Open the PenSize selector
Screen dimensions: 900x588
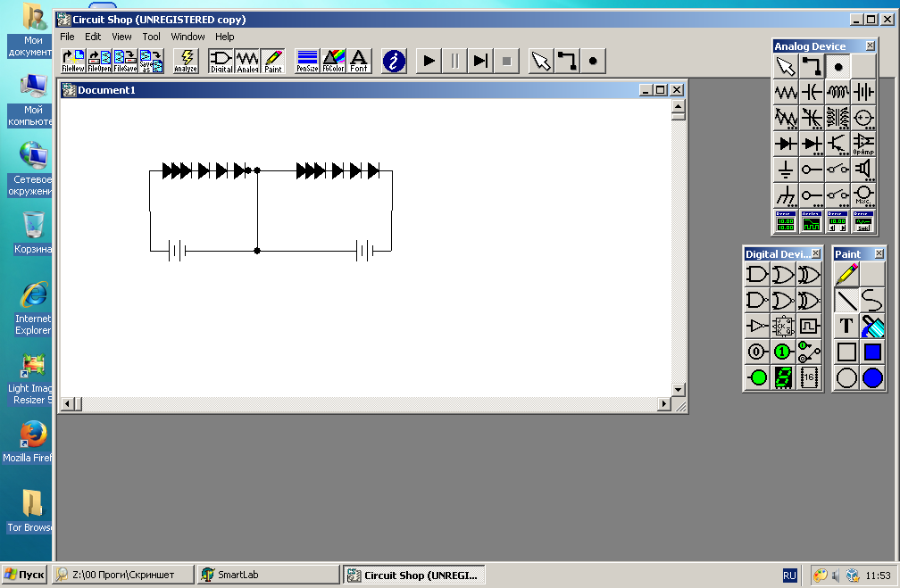pos(307,61)
